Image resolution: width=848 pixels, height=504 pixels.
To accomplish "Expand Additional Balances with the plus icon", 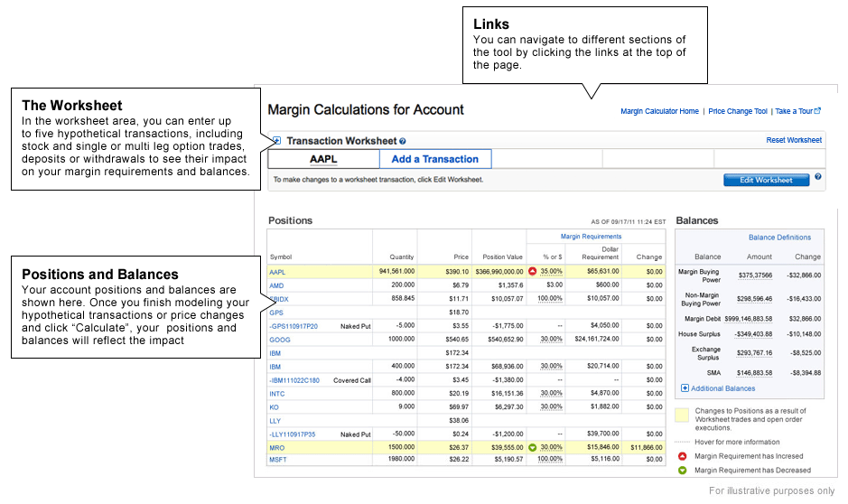I will point(685,388).
